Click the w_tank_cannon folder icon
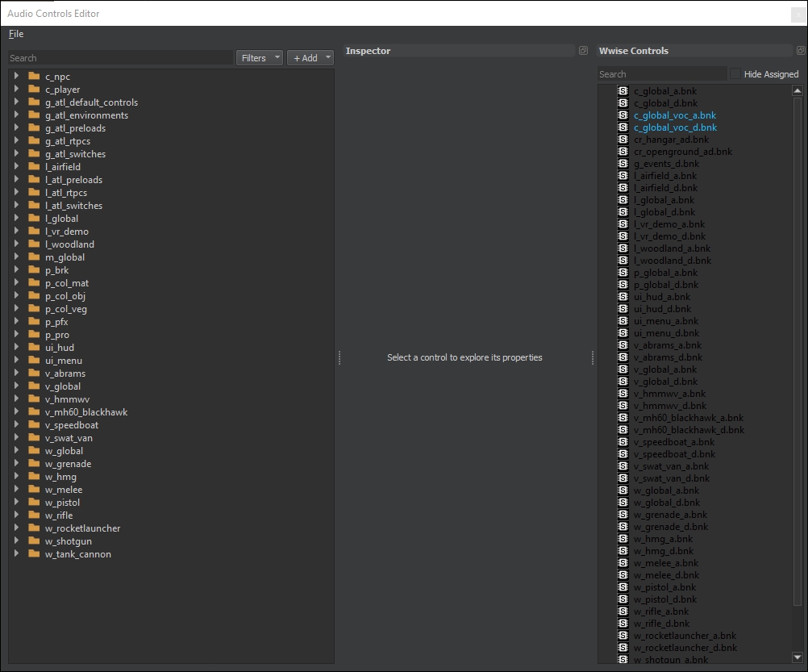The image size is (808, 672). pyautogui.click(x=34, y=554)
